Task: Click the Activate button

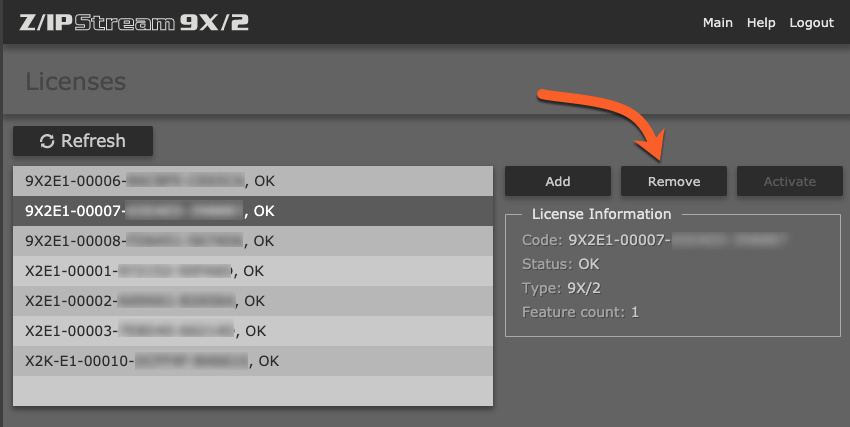Action: point(790,181)
